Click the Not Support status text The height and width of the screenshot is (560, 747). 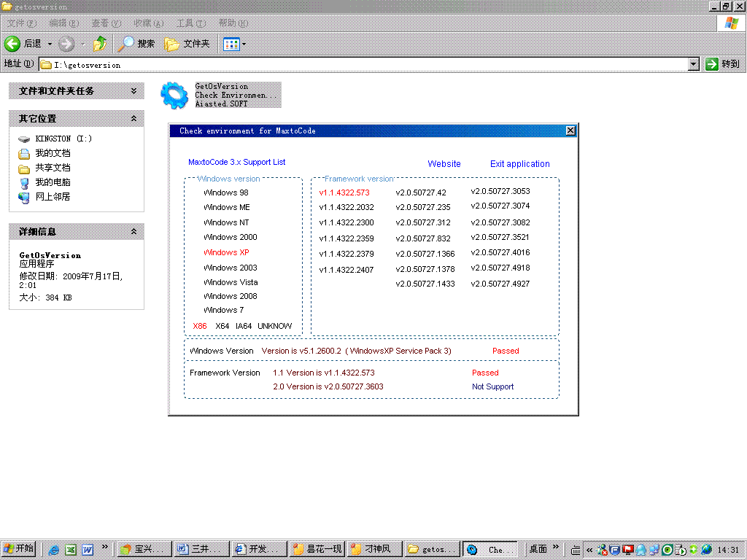coord(492,386)
